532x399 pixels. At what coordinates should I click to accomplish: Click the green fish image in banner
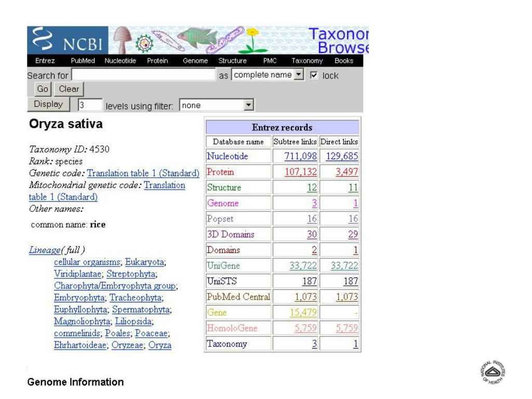coord(197,38)
